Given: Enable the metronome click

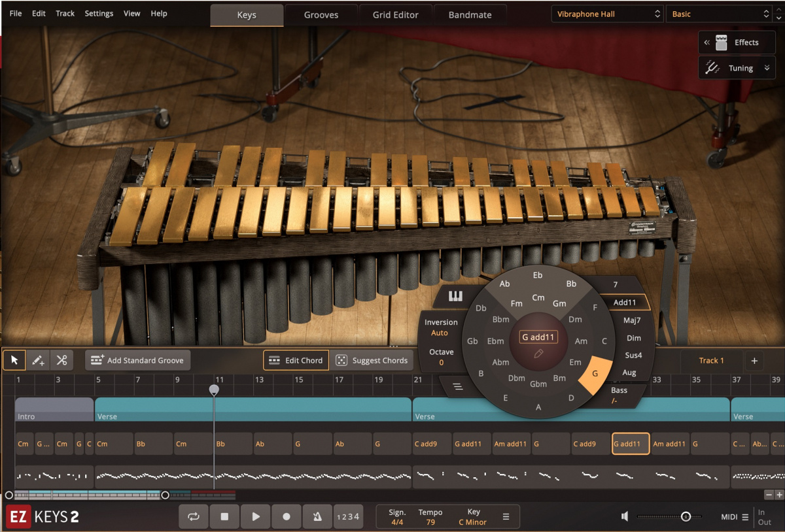Looking at the screenshot, I should pos(317,516).
